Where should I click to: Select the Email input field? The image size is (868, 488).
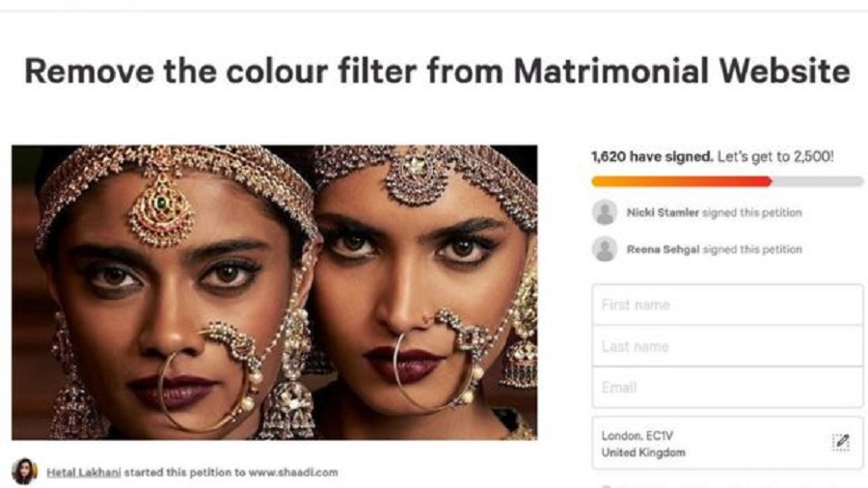click(727, 388)
